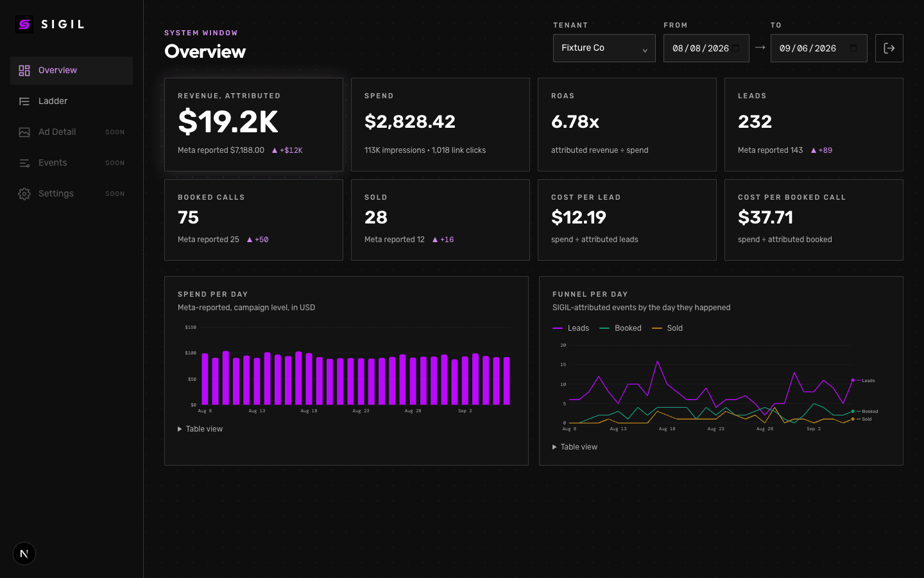
Task: Click the sign-out icon button
Action: pyautogui.click(x=889, y=48)
